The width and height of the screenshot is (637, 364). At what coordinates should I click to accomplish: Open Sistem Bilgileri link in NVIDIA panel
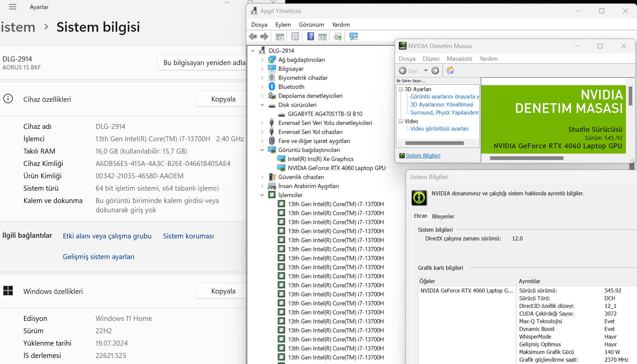point(423,155)
